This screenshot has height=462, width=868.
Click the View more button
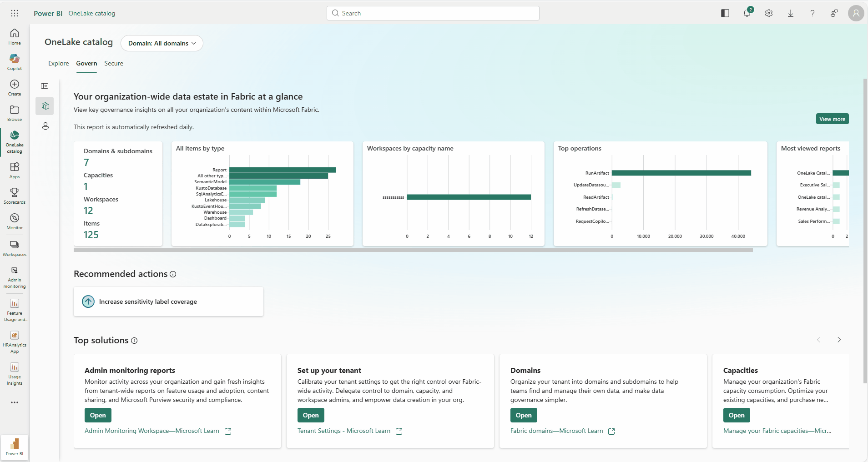[x=832, y=119]
